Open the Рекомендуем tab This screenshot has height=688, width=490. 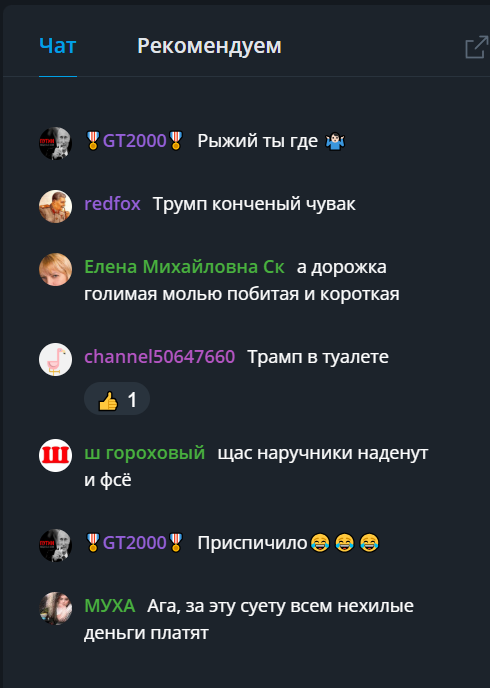pyautogui.click(x=209, y=46)
